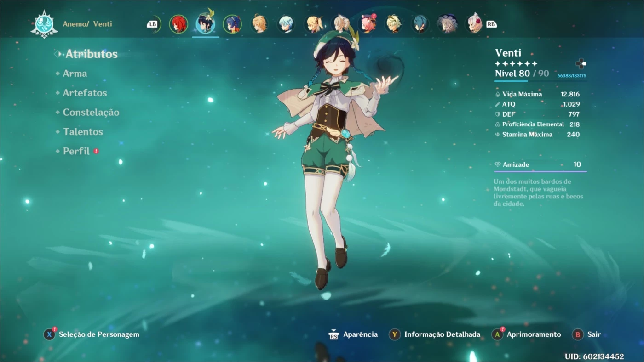Click the level experience progress bar
The height and width of the screenshot is (362, 644).
[540, 81]
